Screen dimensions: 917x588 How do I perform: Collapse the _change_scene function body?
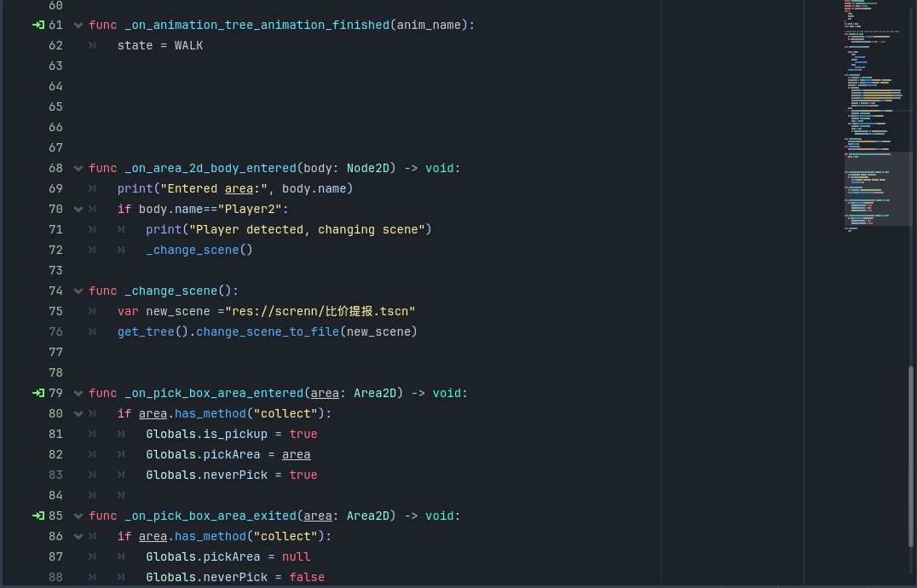coord(78,291)
